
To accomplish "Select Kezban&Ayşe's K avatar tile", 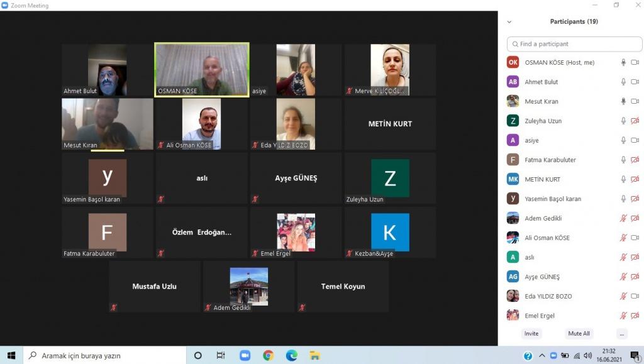I will point(390,232).
